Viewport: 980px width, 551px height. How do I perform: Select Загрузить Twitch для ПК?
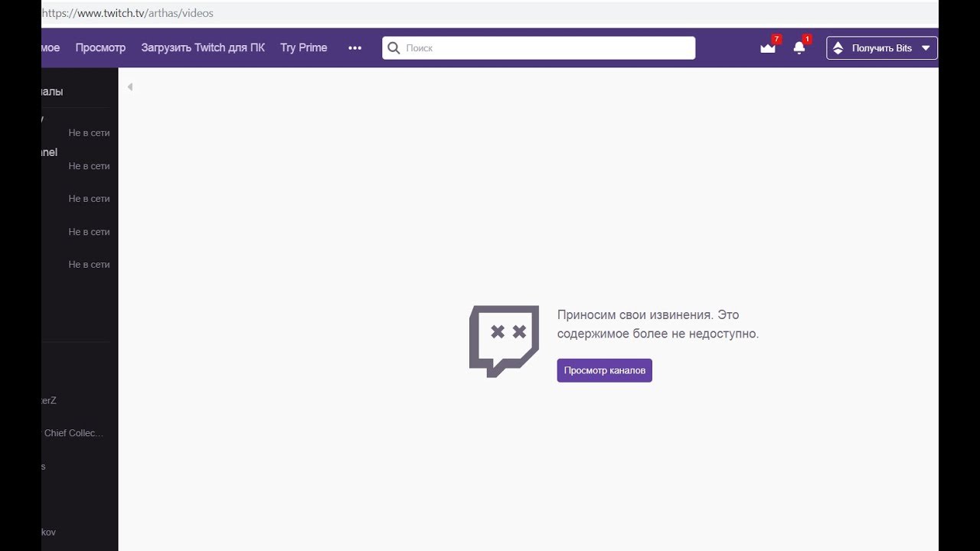pyautogui.click(x=203, y=47)
